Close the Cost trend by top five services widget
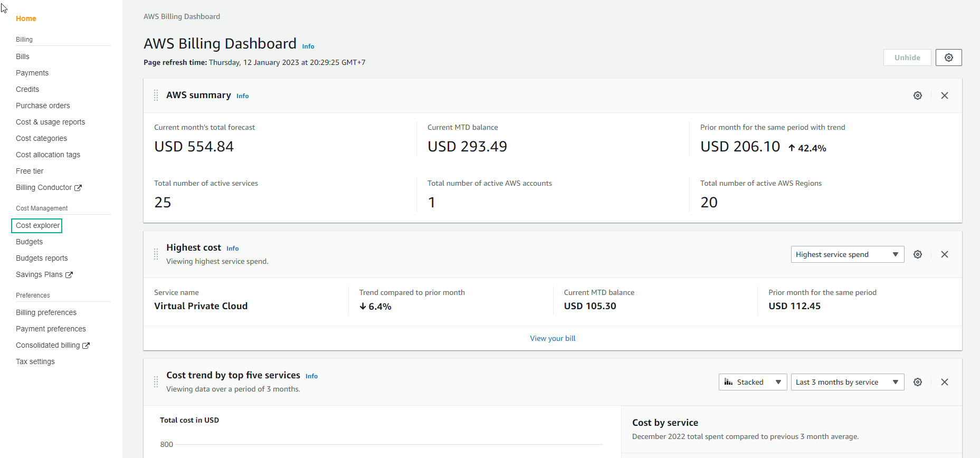 pos(945,382)
